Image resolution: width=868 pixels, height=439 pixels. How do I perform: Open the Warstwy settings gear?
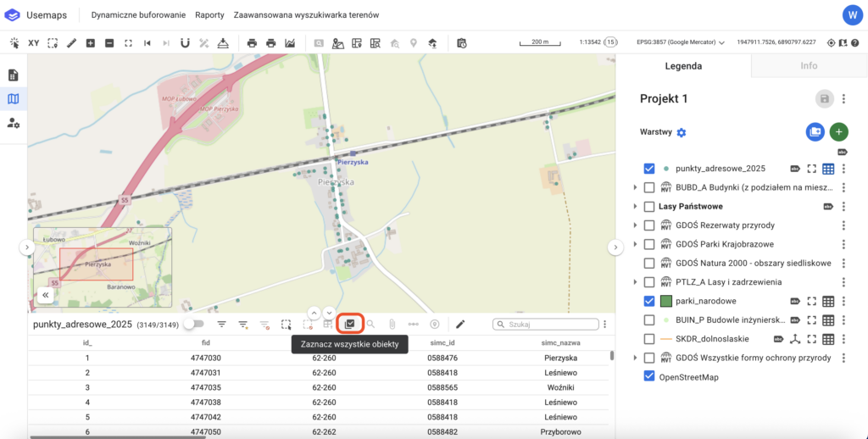pyautogui.click(x=682, y=132)
